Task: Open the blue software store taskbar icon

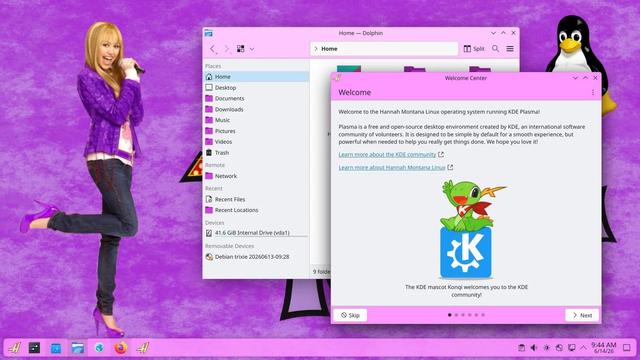Action: pos(56,348)
